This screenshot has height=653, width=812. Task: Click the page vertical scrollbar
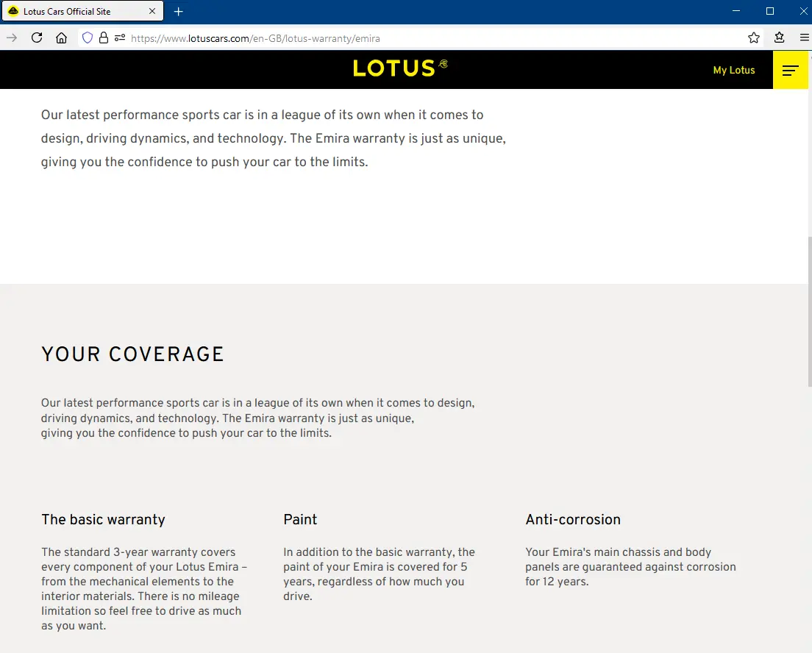808,309
